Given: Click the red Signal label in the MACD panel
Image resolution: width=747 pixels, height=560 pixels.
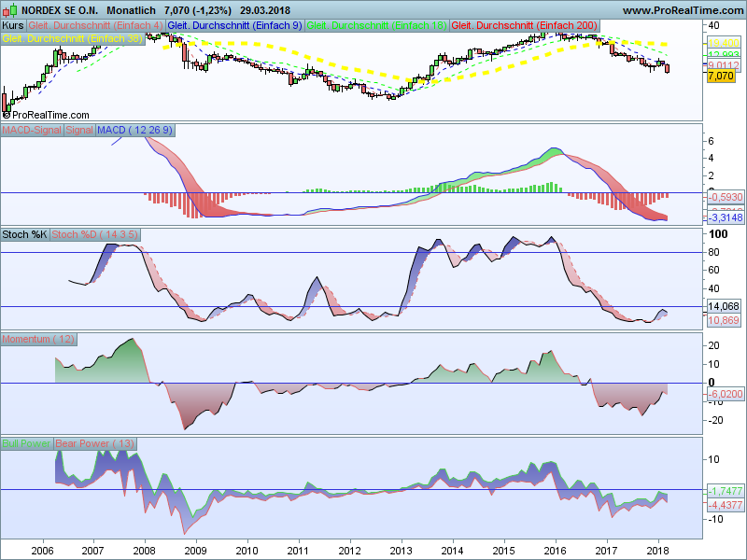Looking at the screenshot, I should [79, 130].
